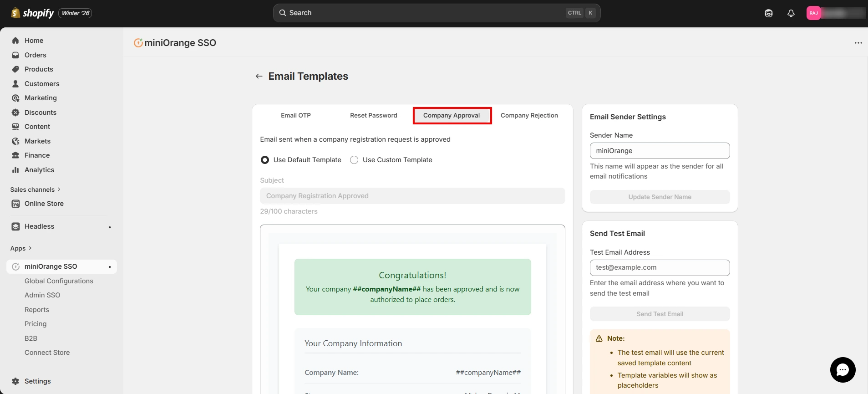Select Use Default Template radio
The height and width of the screenshot is (394, 868).
coord(264,160)
